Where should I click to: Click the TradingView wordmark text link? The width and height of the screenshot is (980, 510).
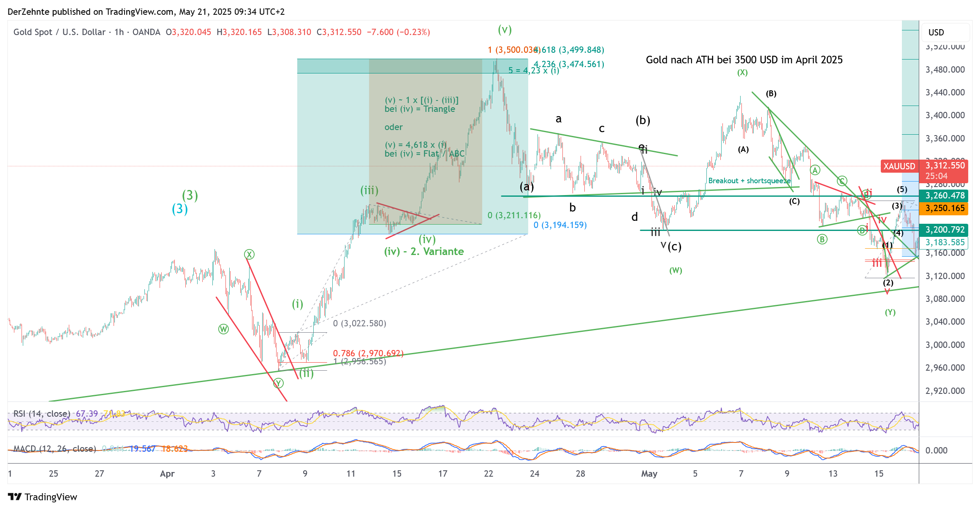click(x=51, y=497)
